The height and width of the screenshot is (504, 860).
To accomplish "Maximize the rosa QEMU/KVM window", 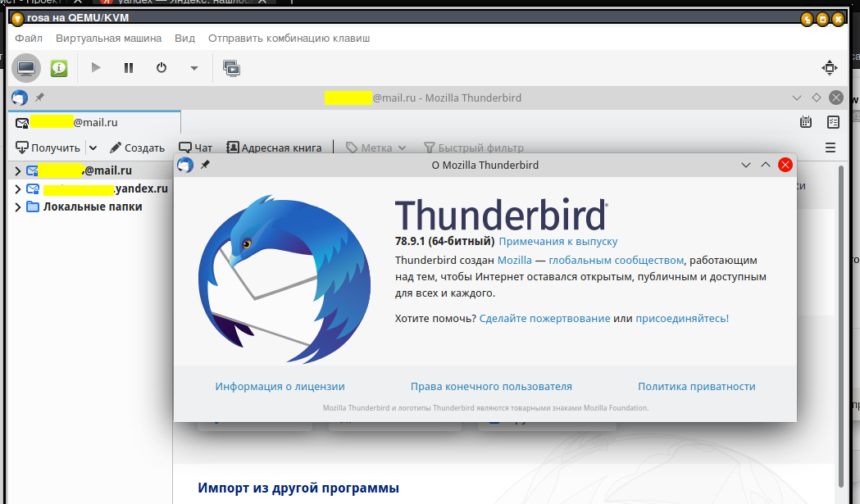I will [823, 20].
